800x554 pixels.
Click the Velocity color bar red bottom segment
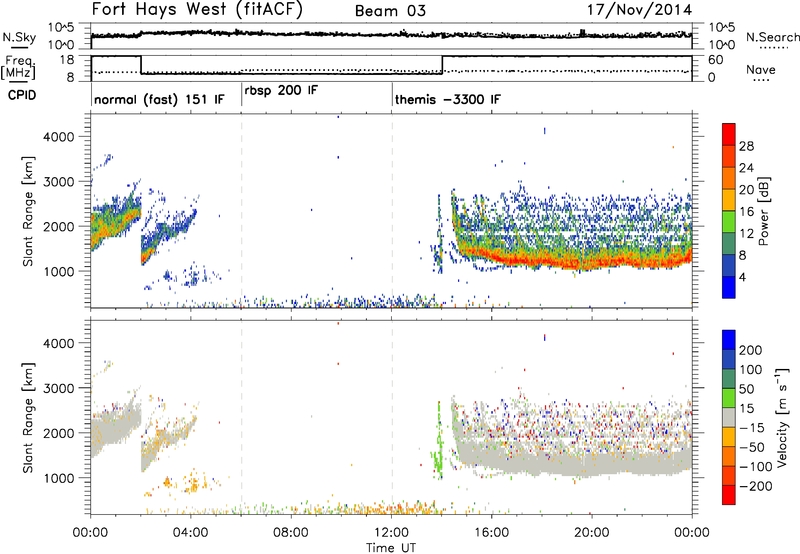click(x=729, y=495)
